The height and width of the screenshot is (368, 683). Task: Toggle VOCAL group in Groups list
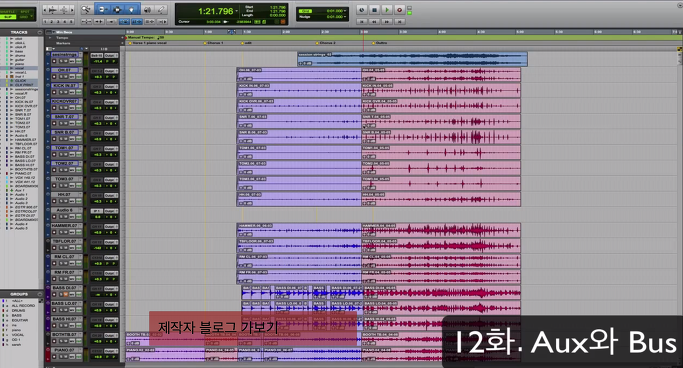pos(17,335)
